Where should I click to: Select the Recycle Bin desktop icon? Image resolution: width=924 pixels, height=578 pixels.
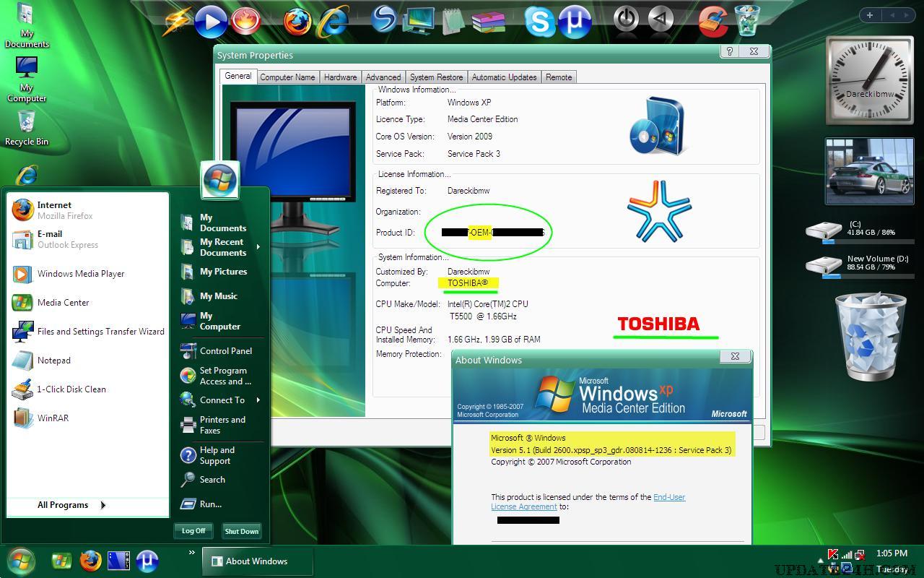coord(27,128)
